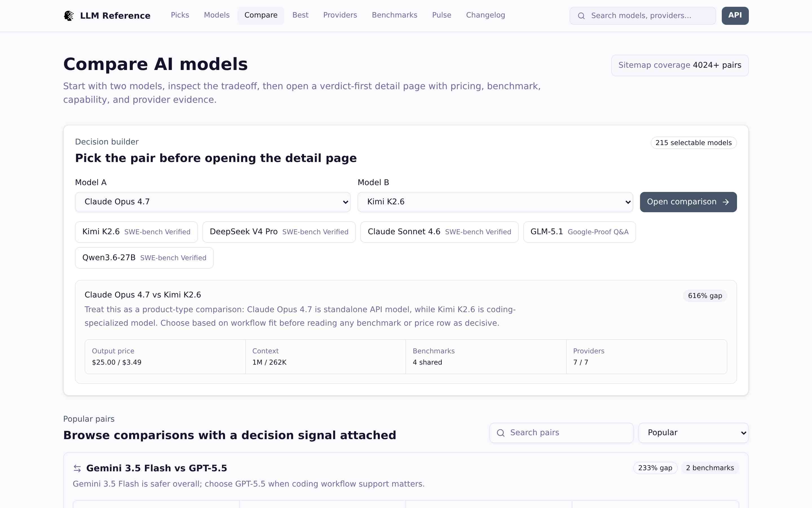Click the magnifier icon in the header search
Screen dimensions: 812x508
point(581,16)
